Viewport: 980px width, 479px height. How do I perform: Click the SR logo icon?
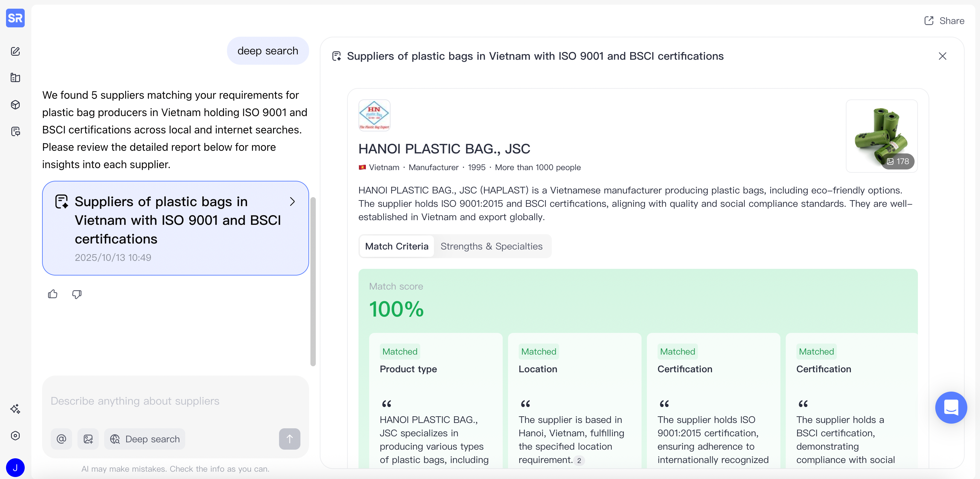coord(15,18)
